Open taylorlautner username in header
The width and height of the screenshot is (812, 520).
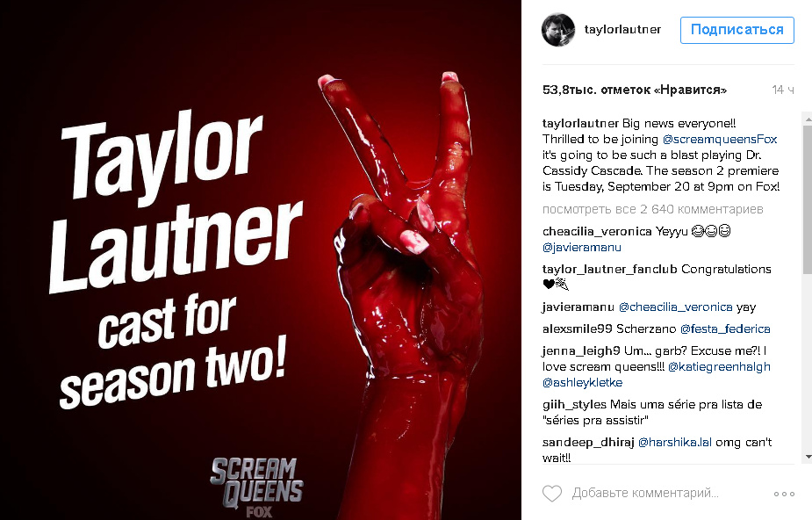click(x=622, y=30)
